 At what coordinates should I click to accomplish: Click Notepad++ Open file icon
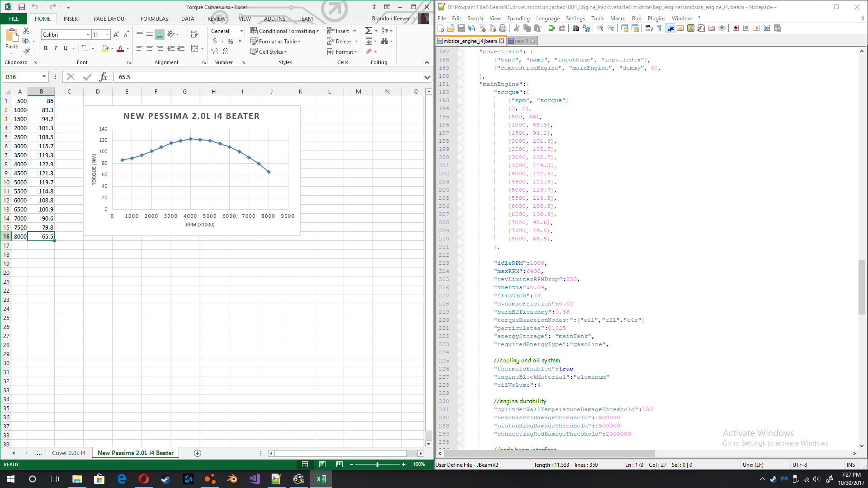pos(451,28)
